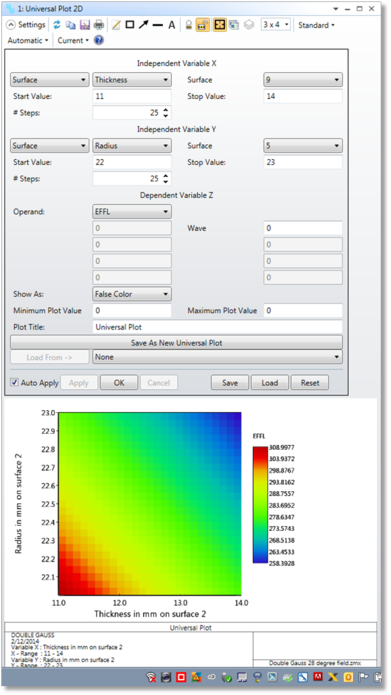Click the Plot Title input field

pos(217,327)
